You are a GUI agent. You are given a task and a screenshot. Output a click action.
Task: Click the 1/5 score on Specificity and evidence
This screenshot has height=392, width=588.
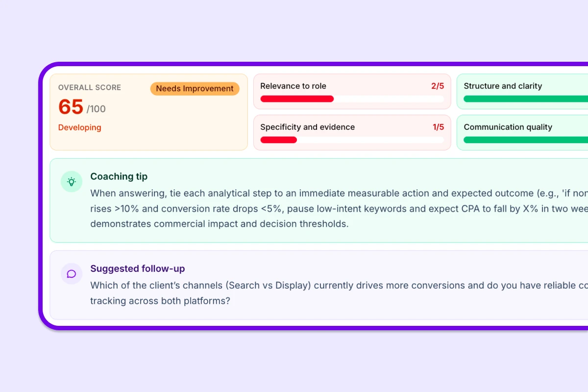[x=438, y=127]
